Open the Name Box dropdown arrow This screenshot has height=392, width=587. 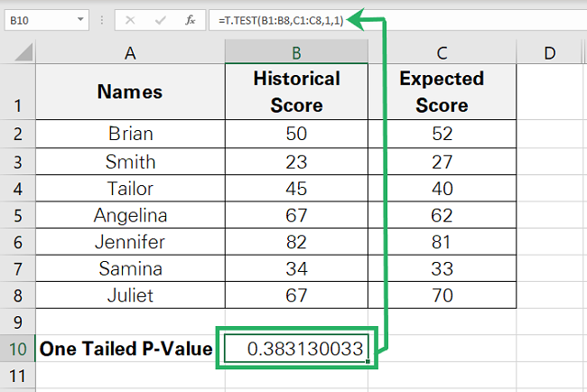[x=82, y=19]
